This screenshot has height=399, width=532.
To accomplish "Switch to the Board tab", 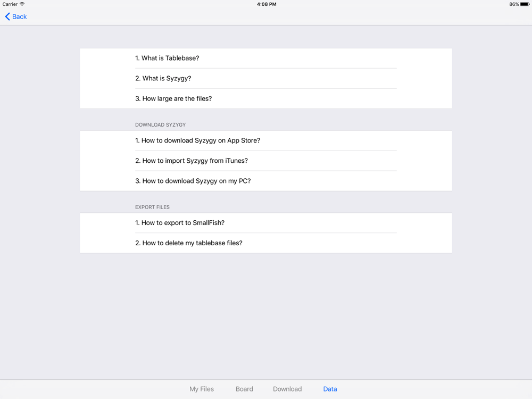I will click(x=244, y=389).
